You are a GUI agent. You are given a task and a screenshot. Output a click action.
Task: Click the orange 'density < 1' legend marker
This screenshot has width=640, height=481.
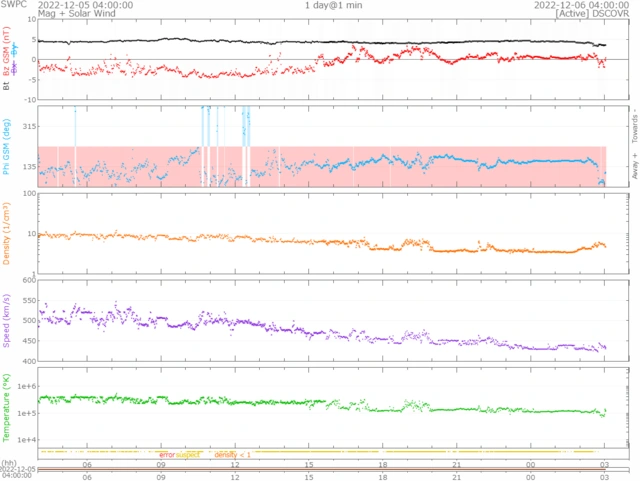(233, 455)
